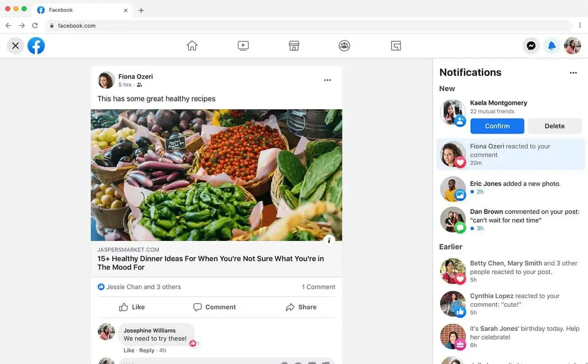588x364 pixels.
Task: Open the link info icon on image
Action: pyautogui.click(x=329, y=240)
